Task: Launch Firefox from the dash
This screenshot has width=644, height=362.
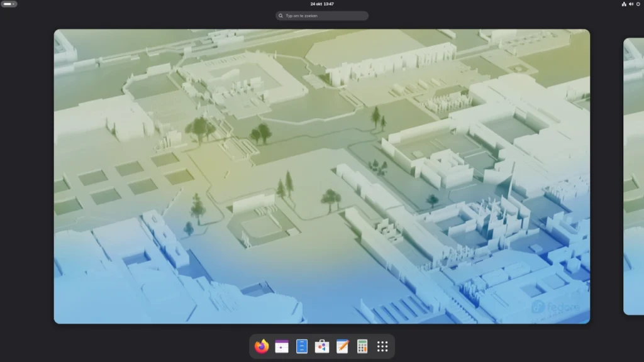Action: pos(262,346)
